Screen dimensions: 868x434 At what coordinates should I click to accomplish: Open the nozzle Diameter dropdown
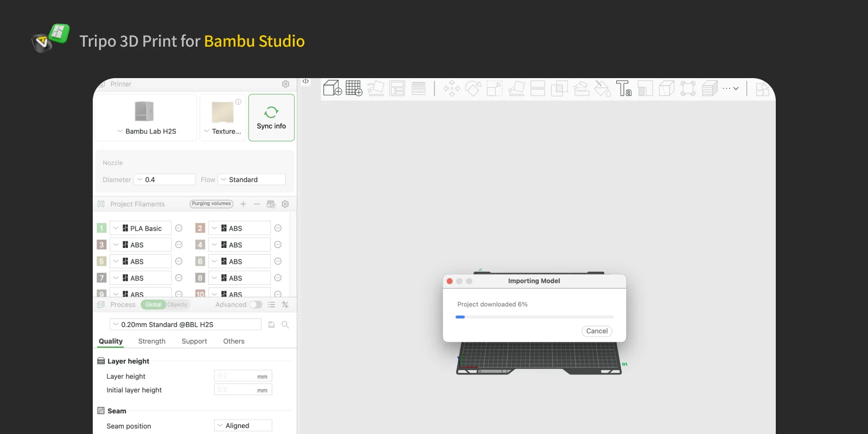[165, 180]
